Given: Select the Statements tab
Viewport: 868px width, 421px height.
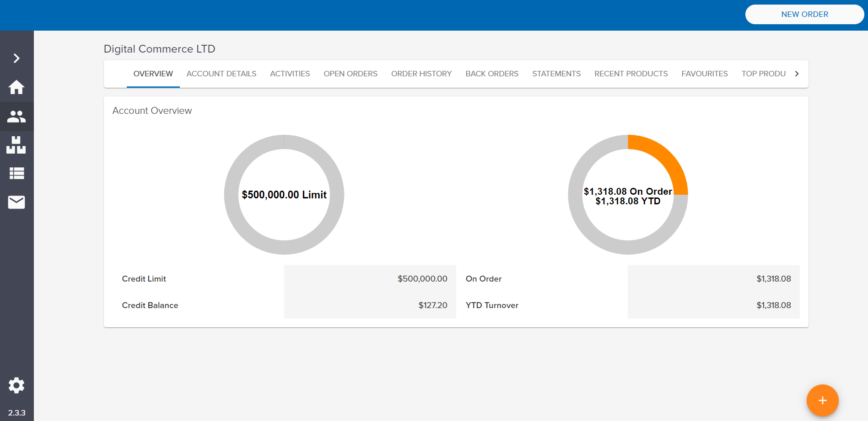Looking at the screenshot, I should 556,74.
